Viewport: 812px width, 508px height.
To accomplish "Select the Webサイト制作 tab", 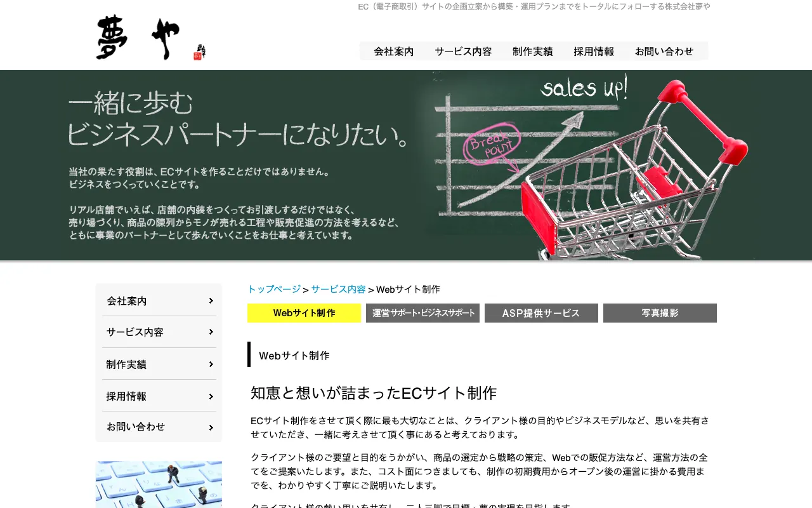I will point(304,313).
